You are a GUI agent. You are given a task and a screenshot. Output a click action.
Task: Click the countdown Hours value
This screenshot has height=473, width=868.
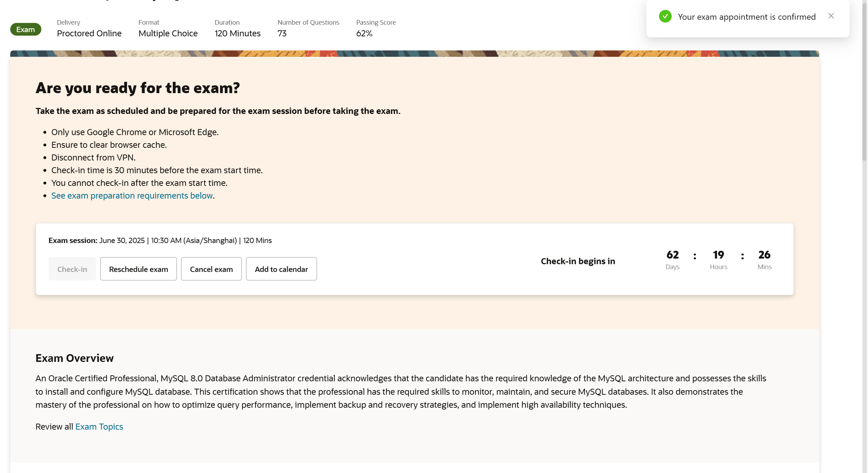[x=718, y=255]
